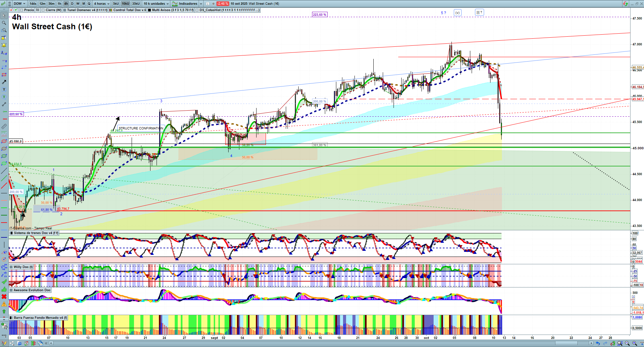644x347 pixels.
Task: Choose the quarterly Q timeframe
Action: [89, 4]
